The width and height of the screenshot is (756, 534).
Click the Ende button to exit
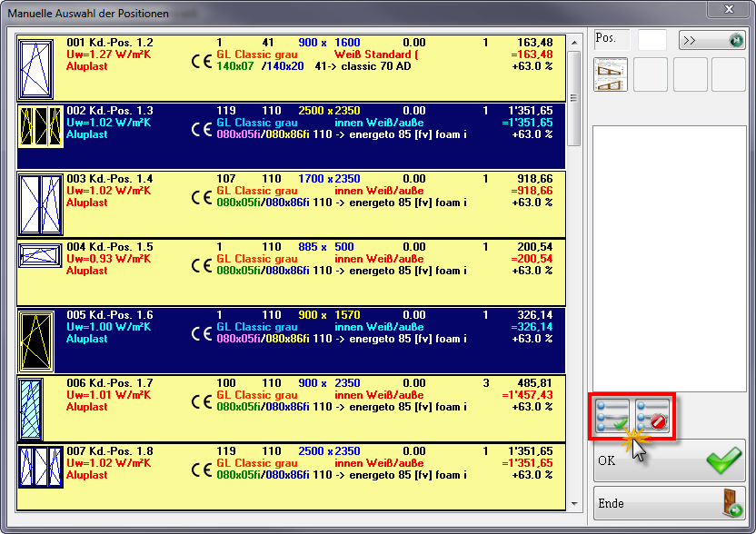669,503
